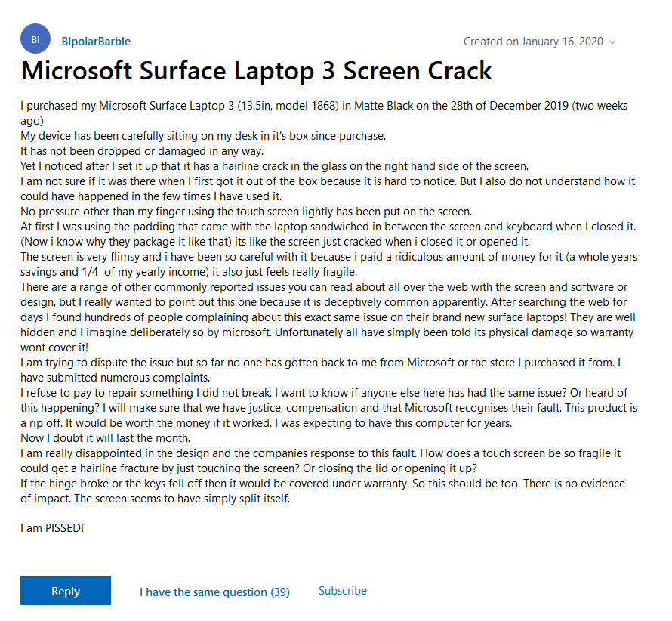Click the line starting 'I am trying to dispute'
Viewport: 672px width, 621px height.
227,363
